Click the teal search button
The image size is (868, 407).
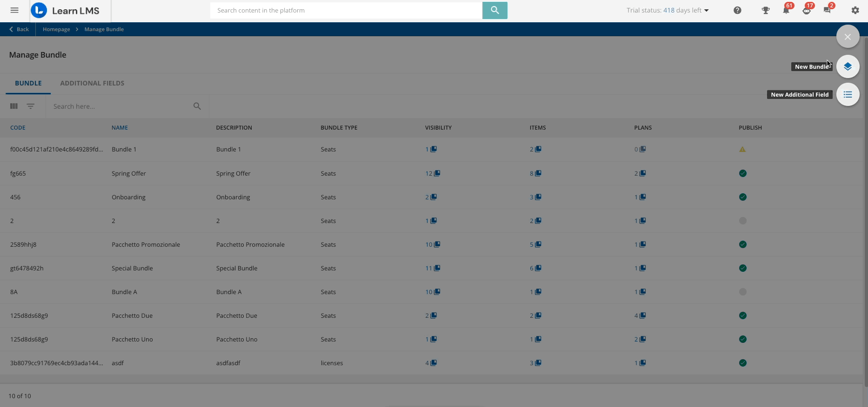point(494,10)
